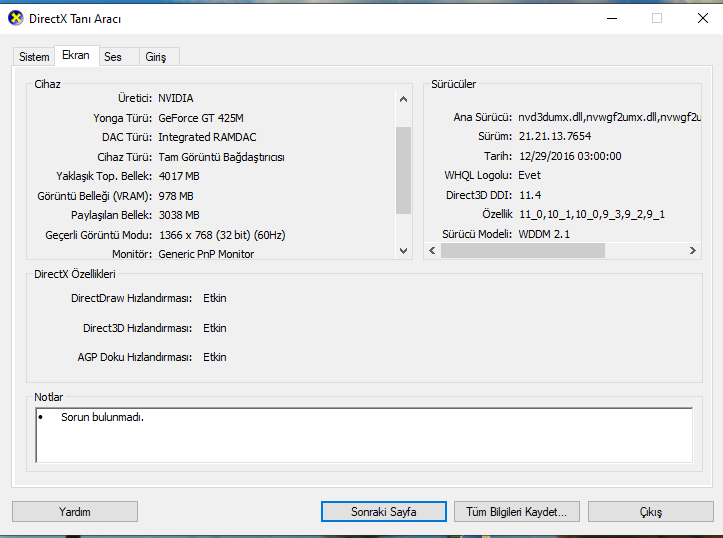Click Direct3D Hızlandırması Etkin value
The image size is (723, 538).
pyautogui.click(x=215, y=328)
